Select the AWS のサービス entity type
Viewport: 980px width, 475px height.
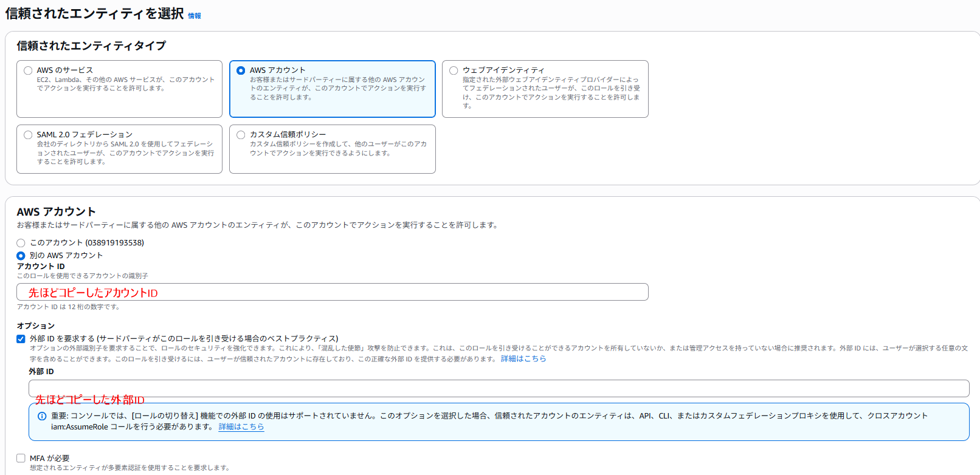point(28,70)
